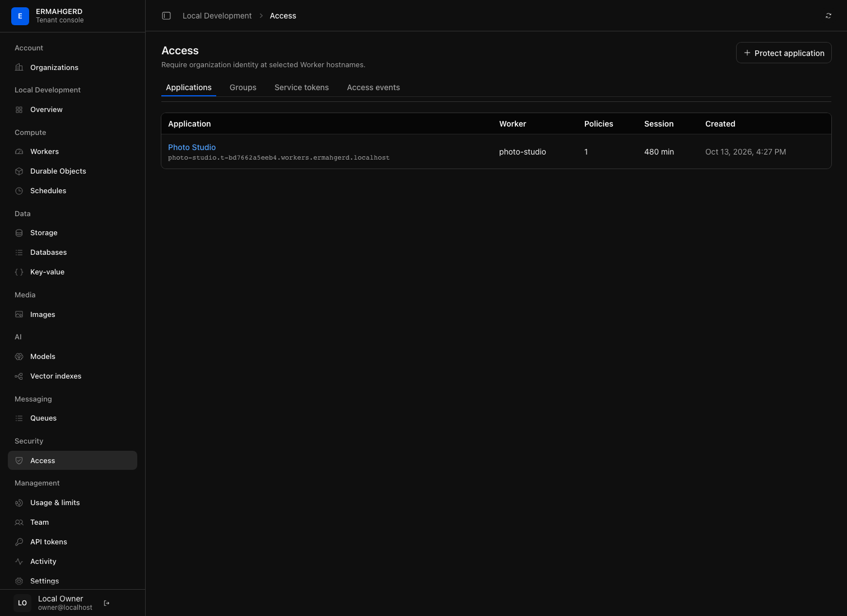Screen dimensions: 847x616
Task: Click the Queues list icon
Action: click(19, 418)
